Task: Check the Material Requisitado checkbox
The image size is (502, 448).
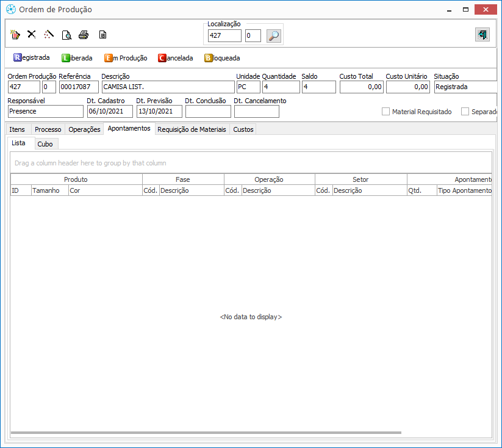Action: [x=385, y=112]
